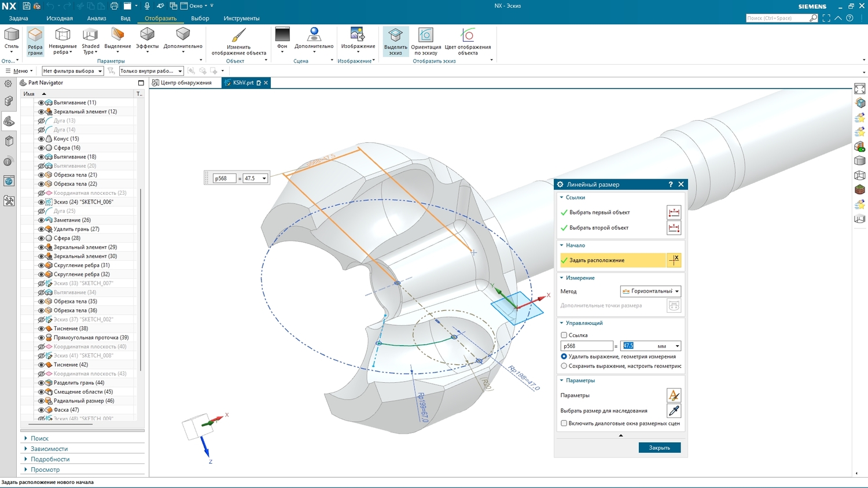Click the p568 expression name field
The height and width of the screenshot is (488, 868).
(x=586, y=346)
